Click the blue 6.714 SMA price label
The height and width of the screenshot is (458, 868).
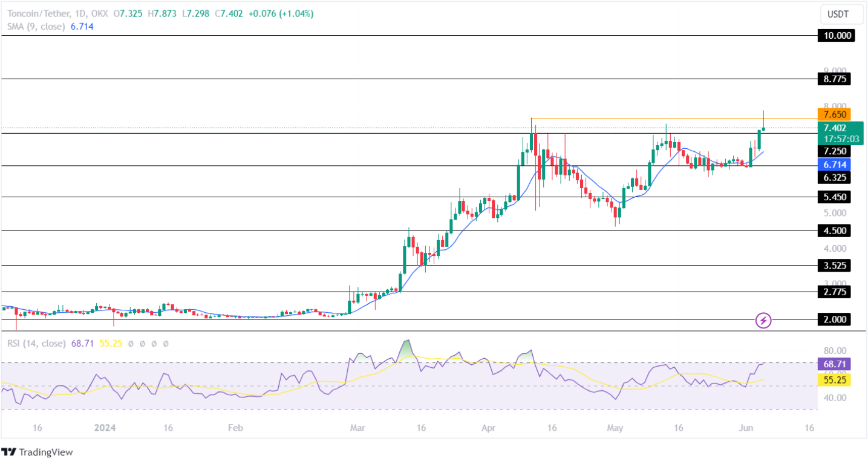834,165
